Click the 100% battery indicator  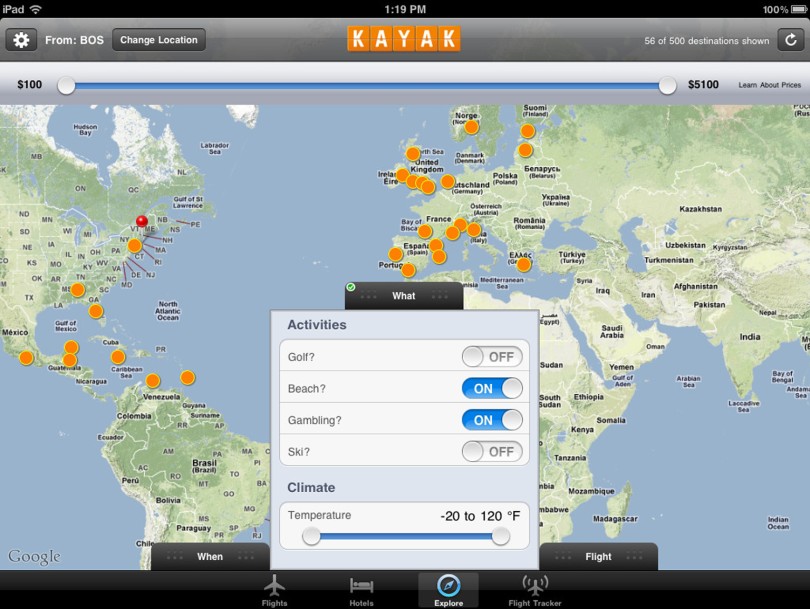[786, 9]
